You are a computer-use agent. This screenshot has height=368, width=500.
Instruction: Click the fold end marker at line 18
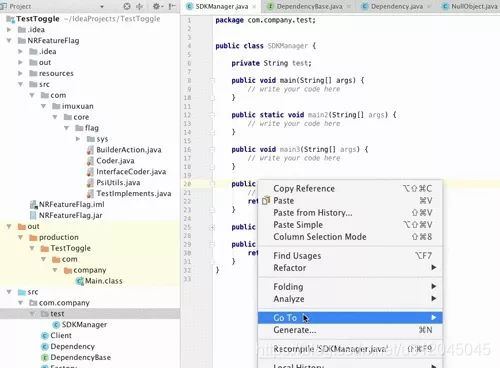click(212, 167)
